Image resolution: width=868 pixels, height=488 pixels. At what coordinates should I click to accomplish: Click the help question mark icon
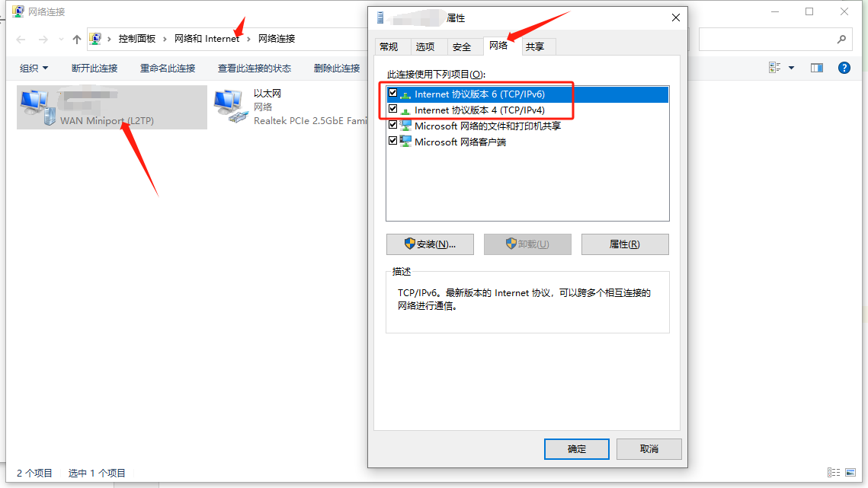click(x=844, y=68)
